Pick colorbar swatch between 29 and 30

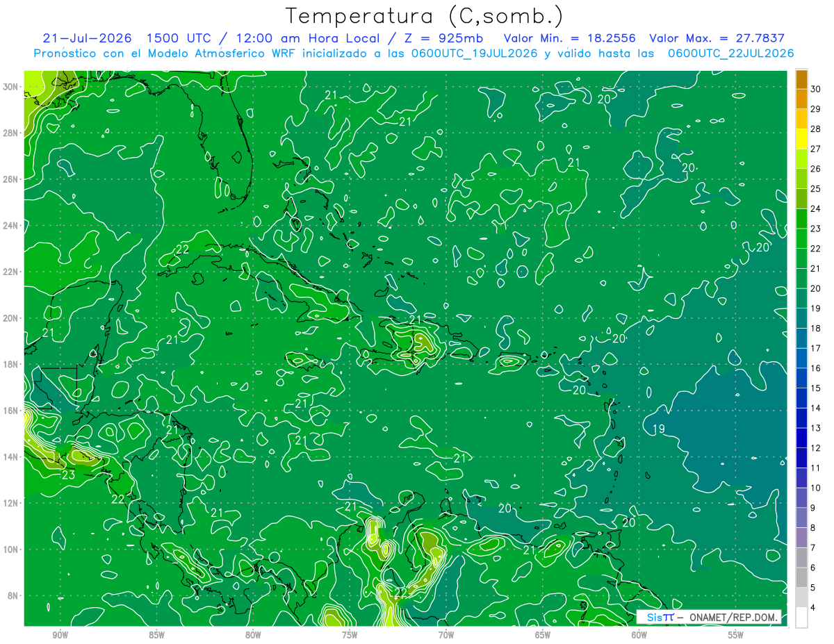click(801, 99)
